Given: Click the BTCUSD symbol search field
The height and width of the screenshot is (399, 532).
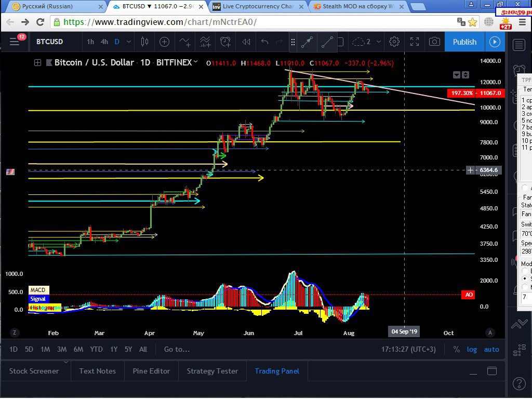Looking at the screenshot, I should click(x=49, y=42).
